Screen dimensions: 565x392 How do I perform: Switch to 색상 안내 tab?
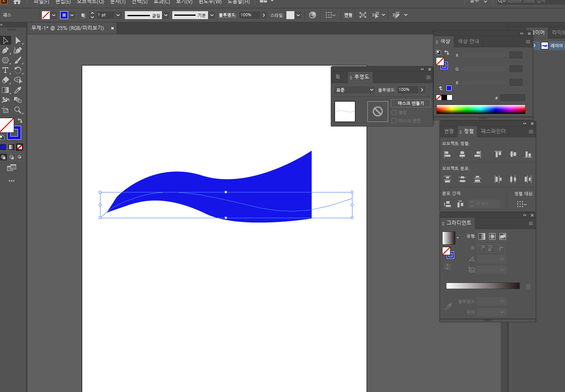tap(468, 41)
